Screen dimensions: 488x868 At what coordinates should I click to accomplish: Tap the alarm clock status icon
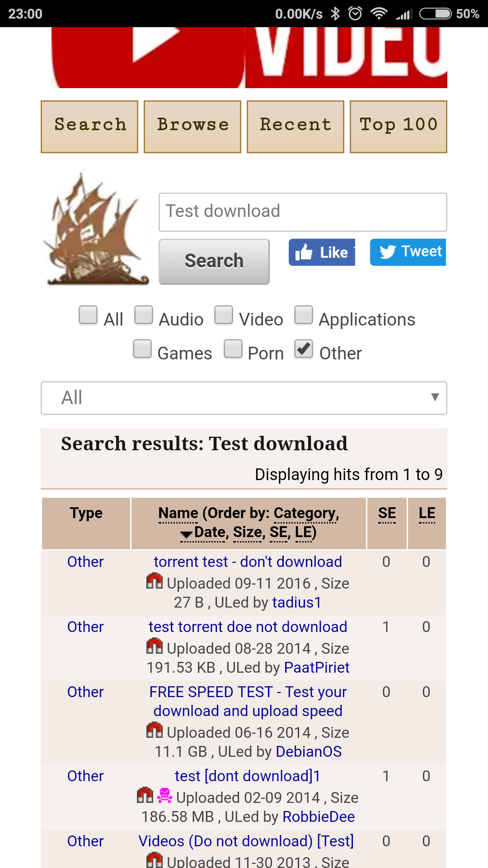tap(355, 14)
